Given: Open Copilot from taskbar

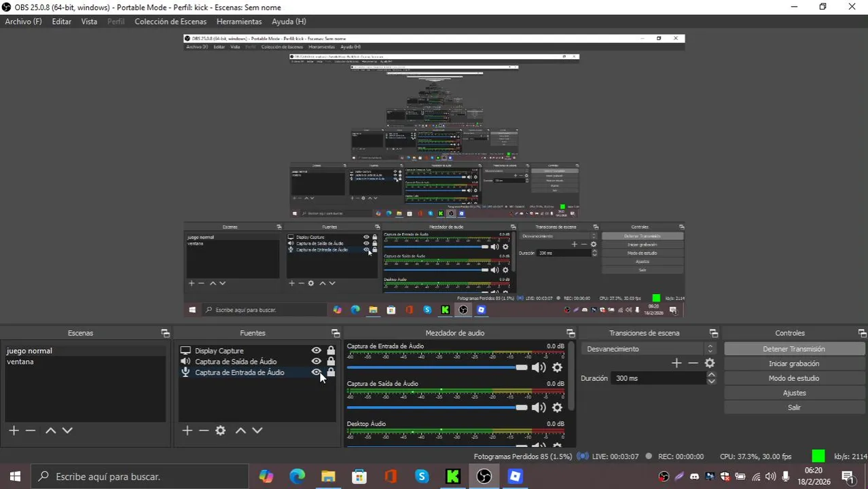Looking at the screenshot, I should click(266, 477).
